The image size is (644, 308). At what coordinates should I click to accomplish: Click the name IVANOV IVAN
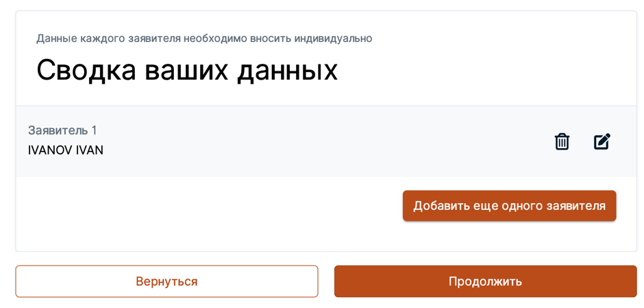click(66, 150)
